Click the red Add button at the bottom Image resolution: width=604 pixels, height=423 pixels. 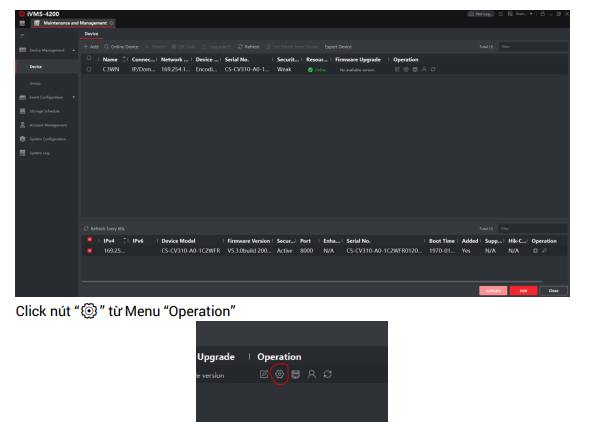(523, 290)
